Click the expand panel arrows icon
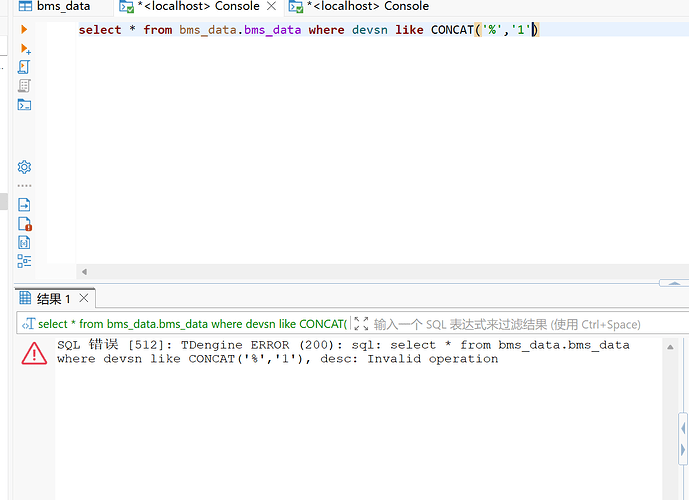Image resolution: width=689 pixels, height=500 pixels. click(x=361, y=323)
